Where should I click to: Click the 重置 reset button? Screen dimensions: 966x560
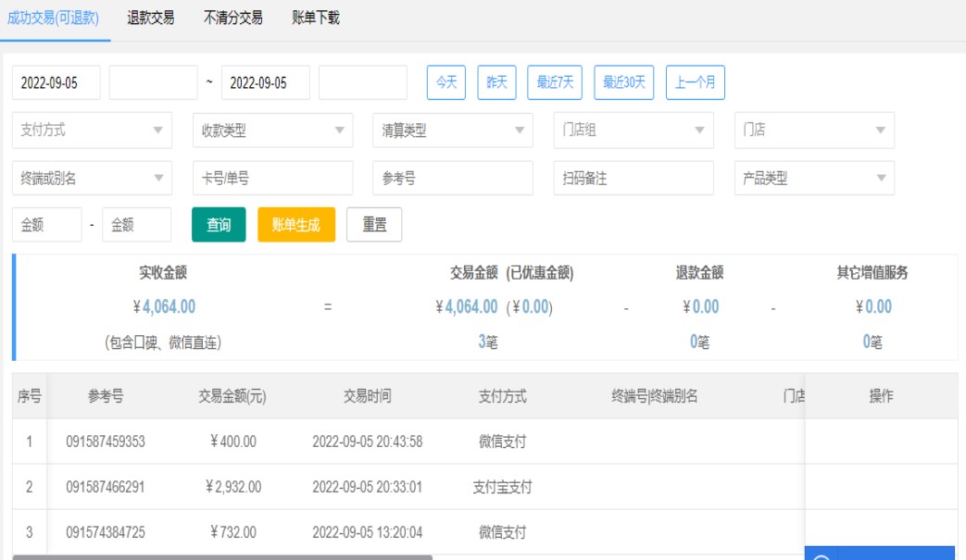374,225
